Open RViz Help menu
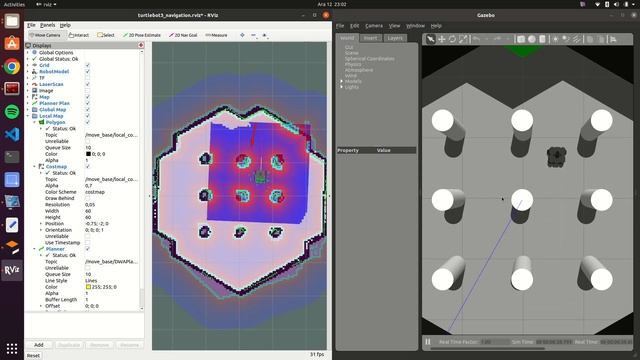The width and height of the screenshot is (640, 360). 65,25
